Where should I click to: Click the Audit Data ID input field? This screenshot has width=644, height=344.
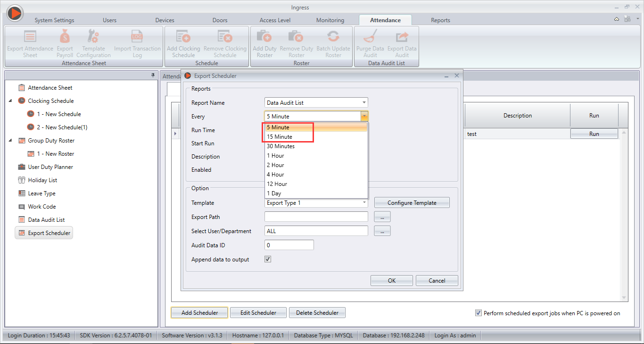click(289, 245)
